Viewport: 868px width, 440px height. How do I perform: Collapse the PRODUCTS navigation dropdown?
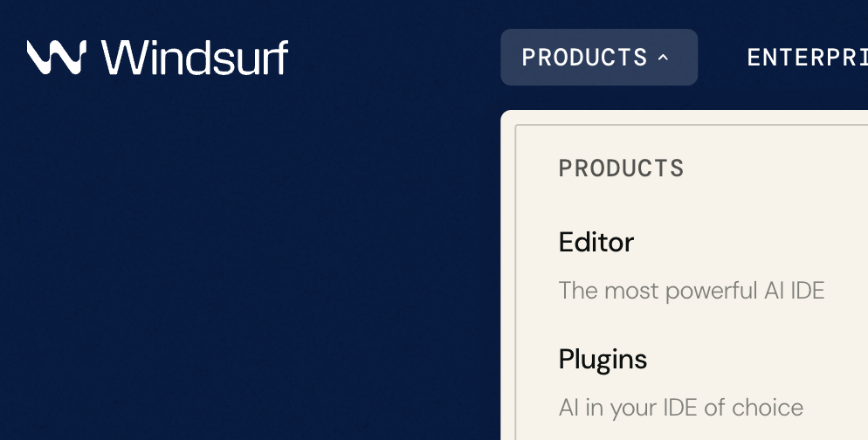tap(599, 57)
